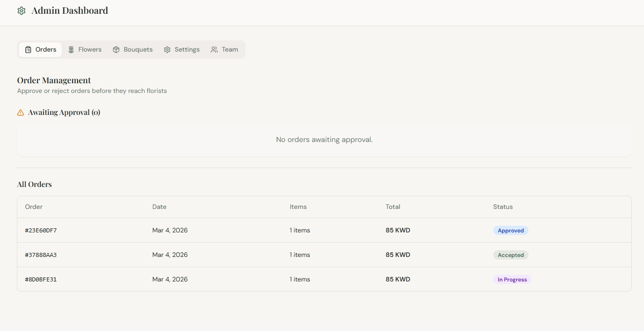Click the date of order #8D0BFE31
The image size is (644, 331).
(170, 279)
